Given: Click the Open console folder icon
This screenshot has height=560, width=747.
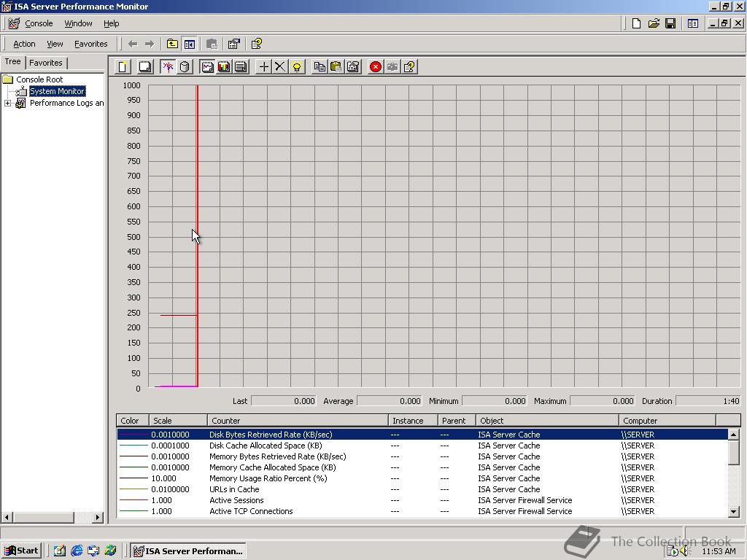Looking at the screenshot, I should 654,23.
